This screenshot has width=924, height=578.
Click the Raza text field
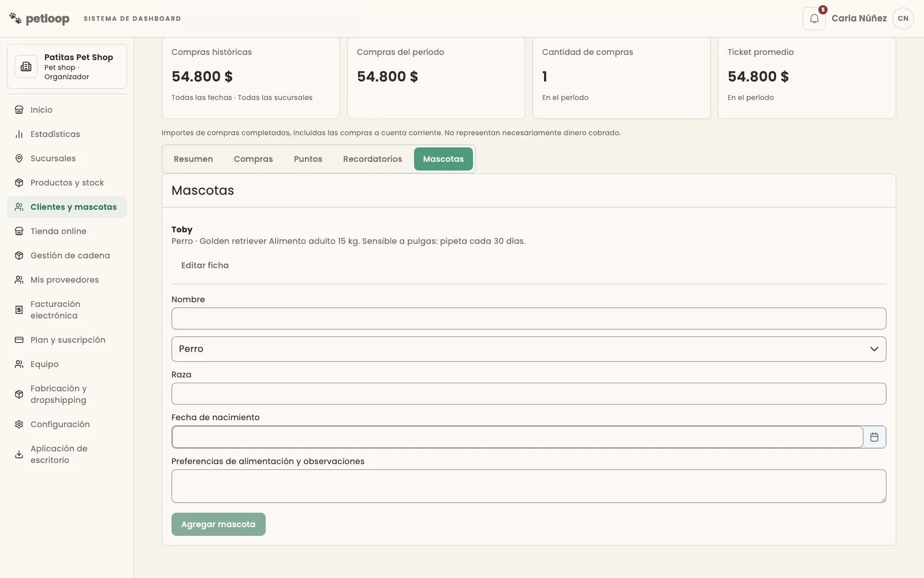pos(529,394)
